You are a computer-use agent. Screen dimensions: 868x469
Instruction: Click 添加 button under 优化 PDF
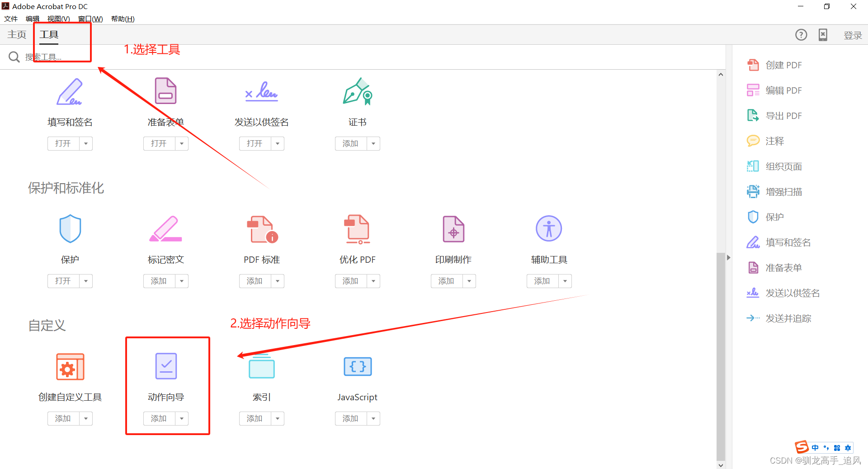[351, 281]
